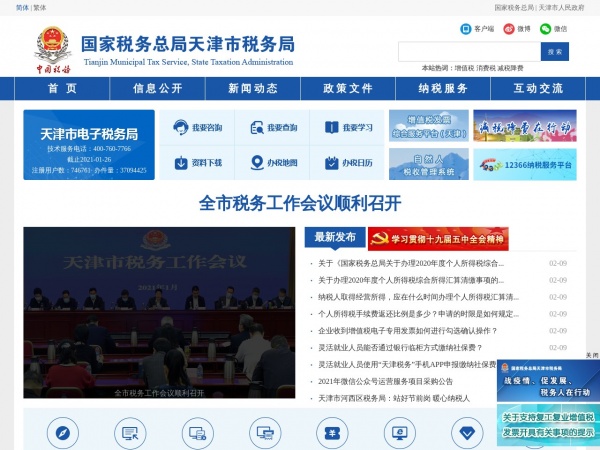Click the 搜索 search button
Screen dimensions: 600x450
tap(555, 52)
